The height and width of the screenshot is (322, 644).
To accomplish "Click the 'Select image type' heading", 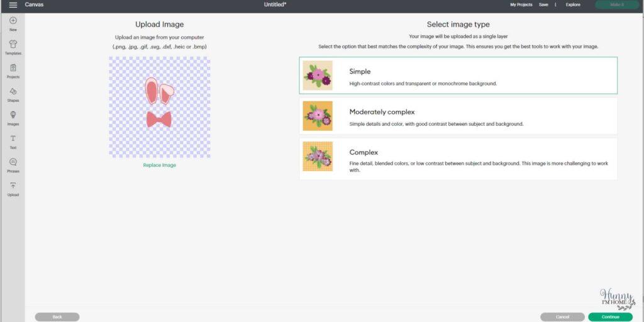I will tap(458, 25).
